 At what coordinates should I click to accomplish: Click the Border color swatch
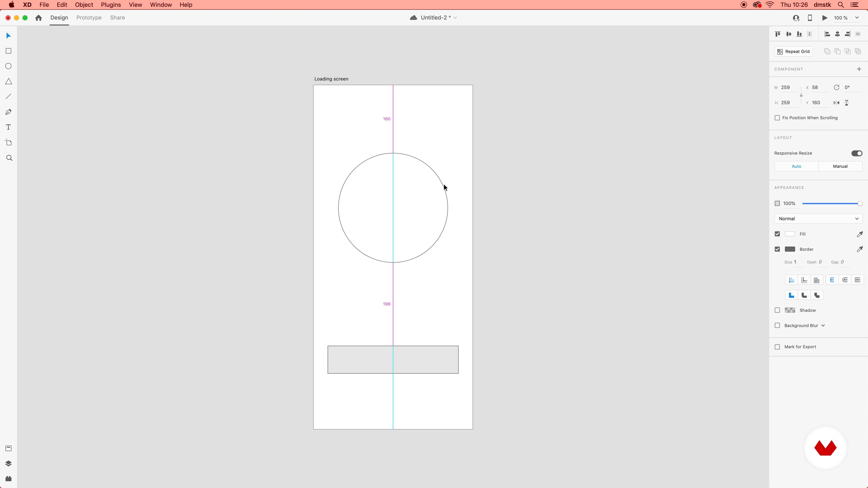coord(790,249)
